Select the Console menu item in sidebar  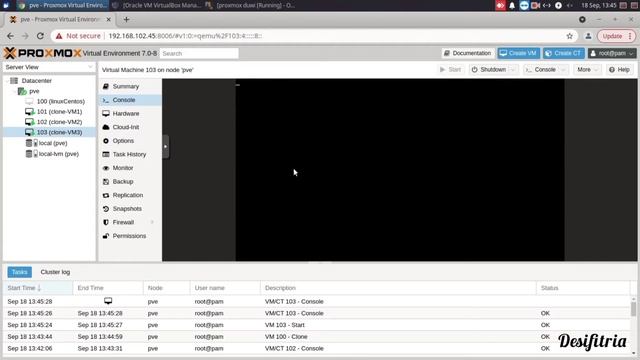coord(130,100)
